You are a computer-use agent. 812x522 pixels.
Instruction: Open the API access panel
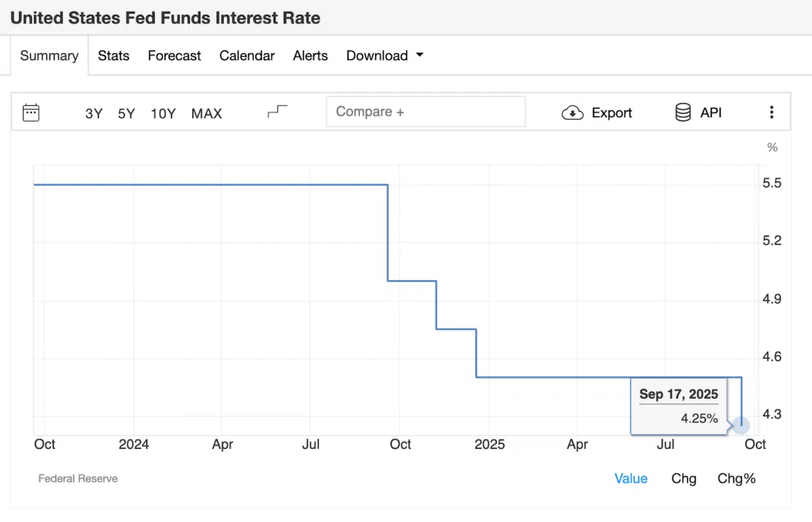[x=698, y=112]
